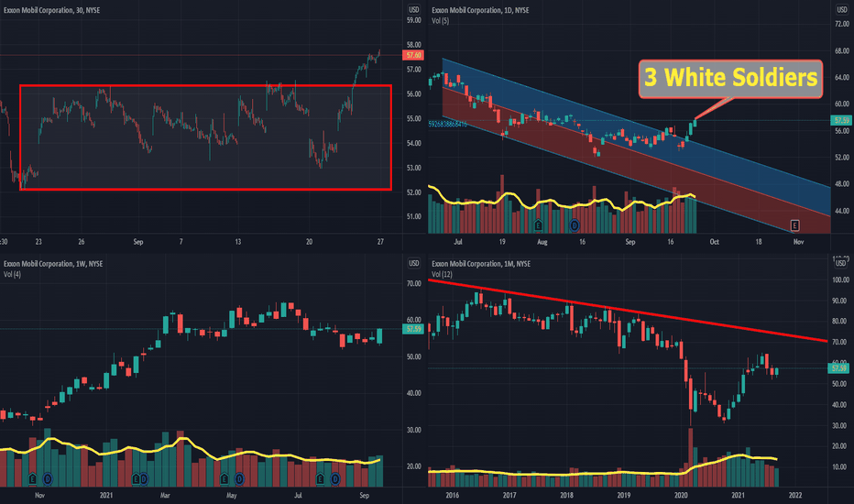
Task: Click '2019' on the monthly time axis
Action: tap(624, 495)
